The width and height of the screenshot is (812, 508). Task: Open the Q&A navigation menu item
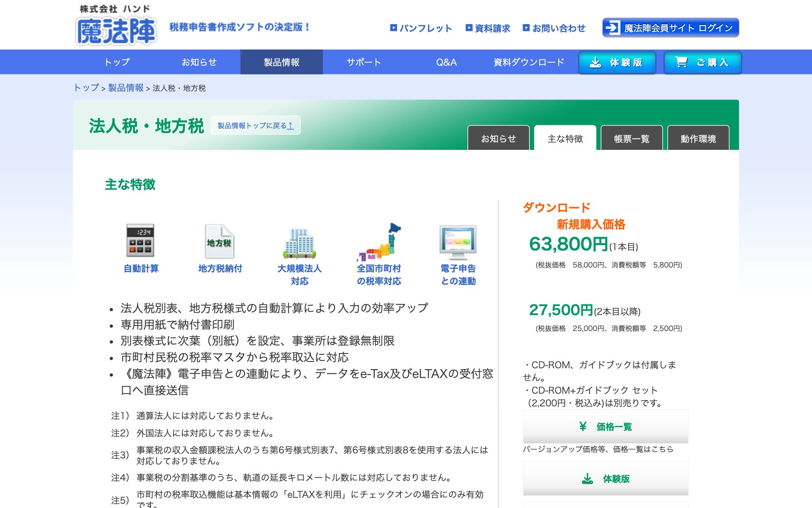pyautogui.click(x=446, y=62)
